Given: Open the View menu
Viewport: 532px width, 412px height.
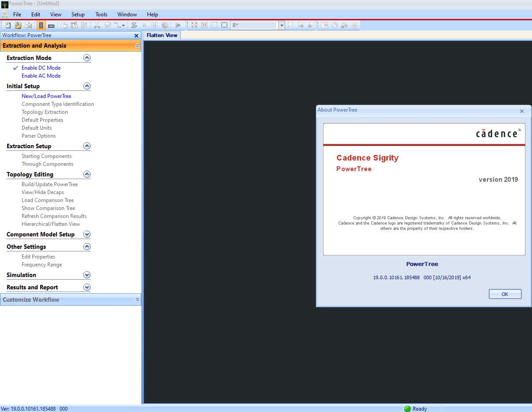Looking at the screenshot, I should 56,15.
